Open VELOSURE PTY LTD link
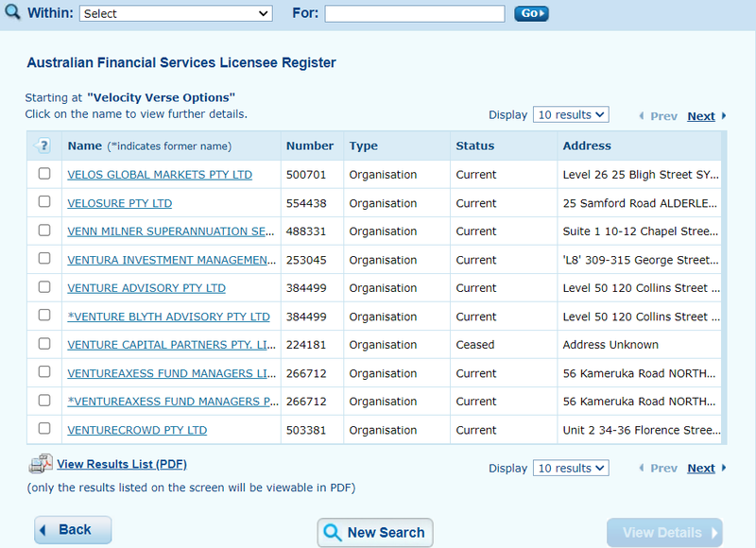Screen dimensions: 756x548 coord(120,203)
